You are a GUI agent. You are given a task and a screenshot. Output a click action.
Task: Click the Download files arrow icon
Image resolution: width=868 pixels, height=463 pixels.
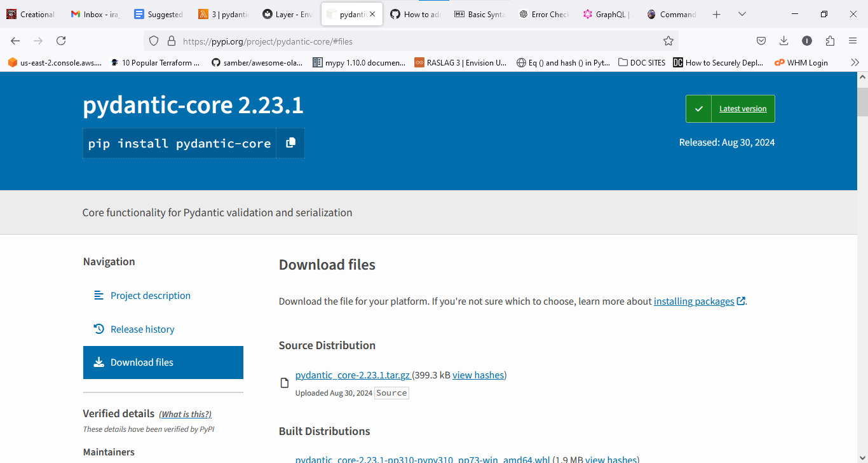pos(98,363)
